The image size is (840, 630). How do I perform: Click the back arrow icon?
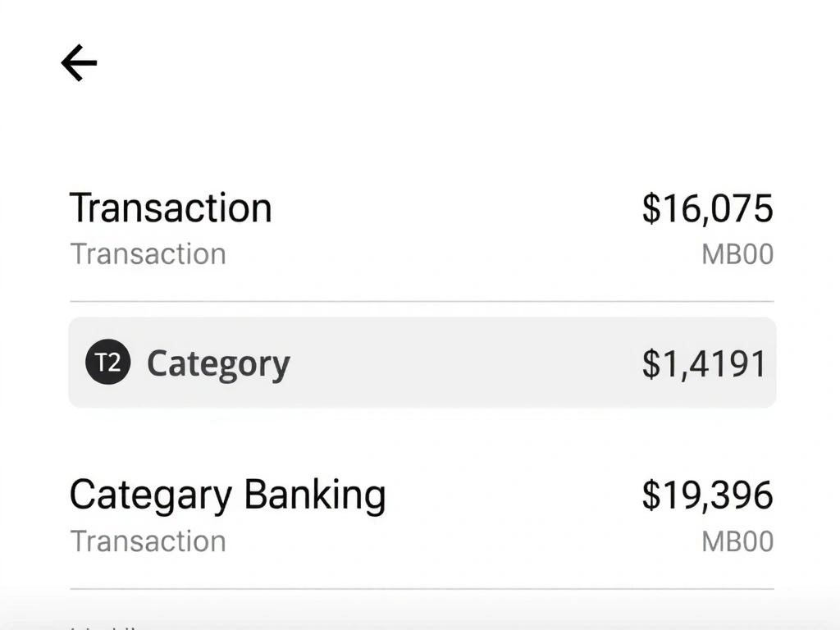coord(78,63)
